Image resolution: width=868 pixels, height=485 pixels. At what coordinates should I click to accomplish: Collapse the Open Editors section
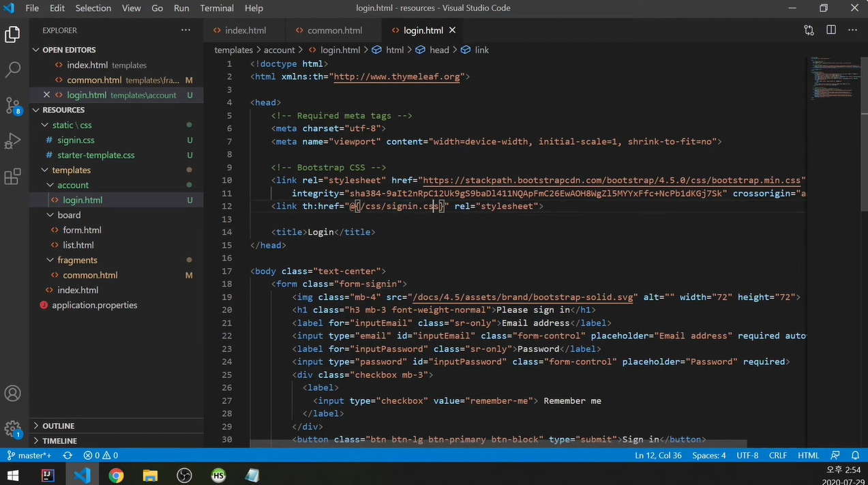[x=116, y=50]
